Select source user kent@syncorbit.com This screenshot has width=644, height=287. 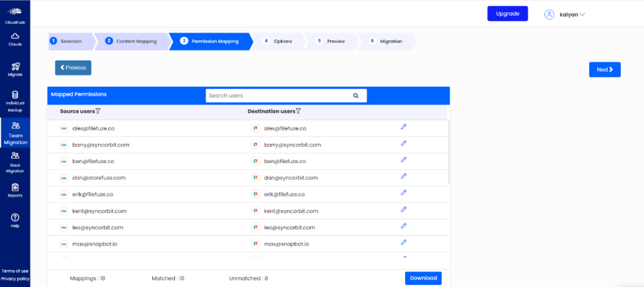click(99, 211)
